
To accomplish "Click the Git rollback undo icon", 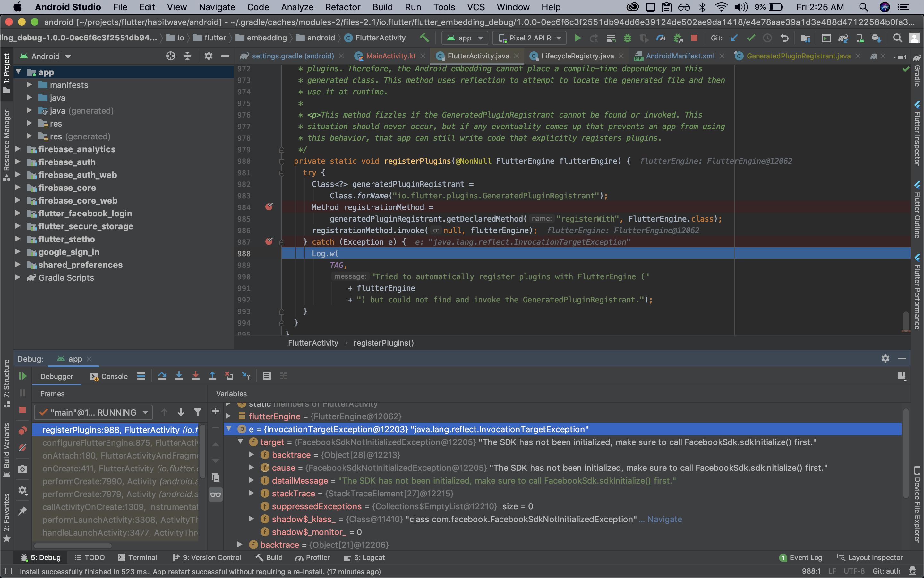I will coord(784,38).
